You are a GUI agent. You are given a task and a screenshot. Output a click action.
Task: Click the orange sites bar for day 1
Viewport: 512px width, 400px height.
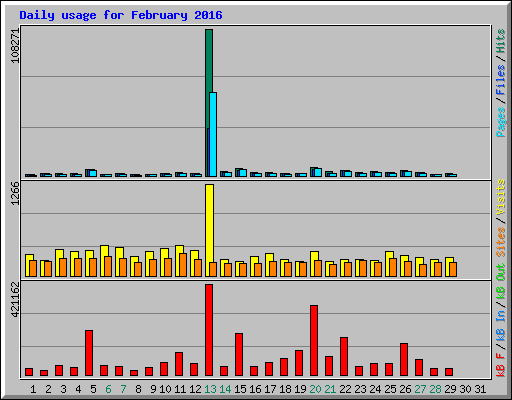[x=33, y=269]
